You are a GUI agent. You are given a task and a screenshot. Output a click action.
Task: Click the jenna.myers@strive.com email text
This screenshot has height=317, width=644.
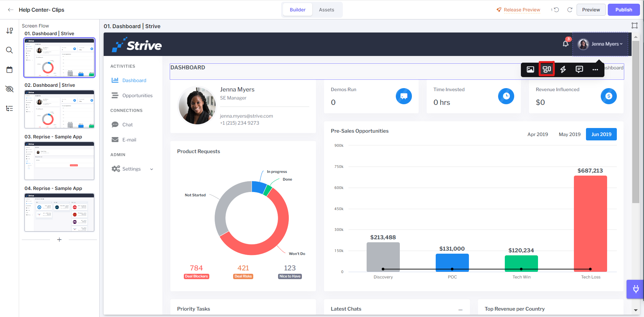click(247, 116)
